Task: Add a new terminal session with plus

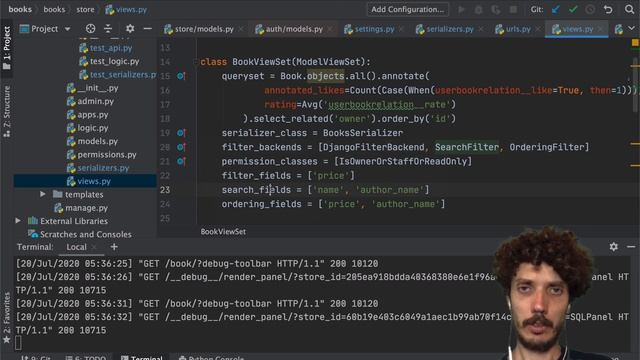Action: coord(114,247)
